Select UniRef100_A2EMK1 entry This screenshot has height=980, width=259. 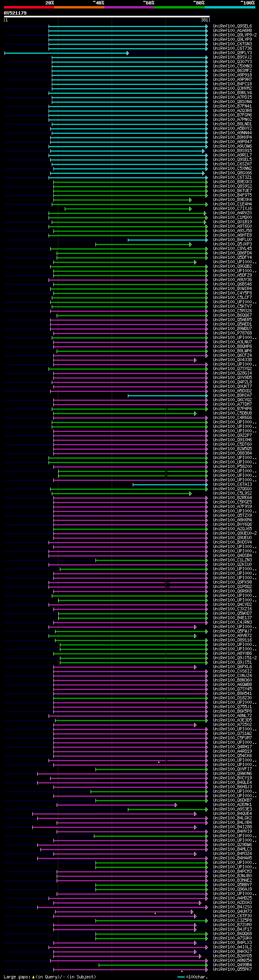coord(232,805)
